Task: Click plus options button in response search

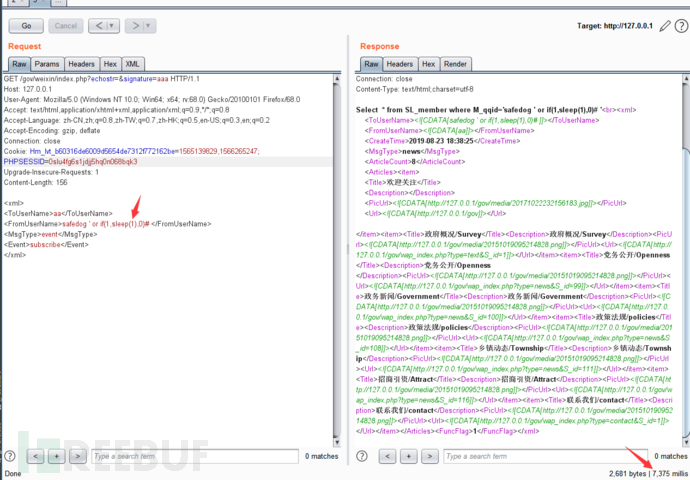Action: point(408,456)
